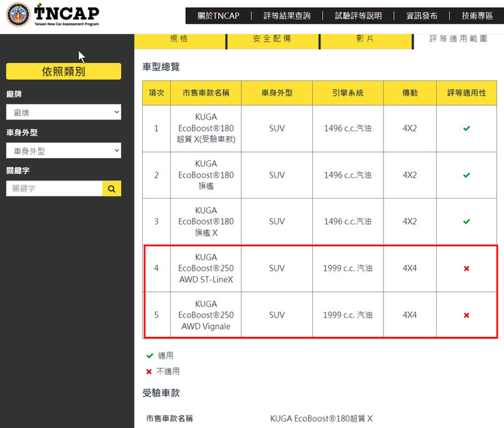This screenshot has width=504, height=428.
Task: Switch to the 影片 tab
Action: (366, 41)
